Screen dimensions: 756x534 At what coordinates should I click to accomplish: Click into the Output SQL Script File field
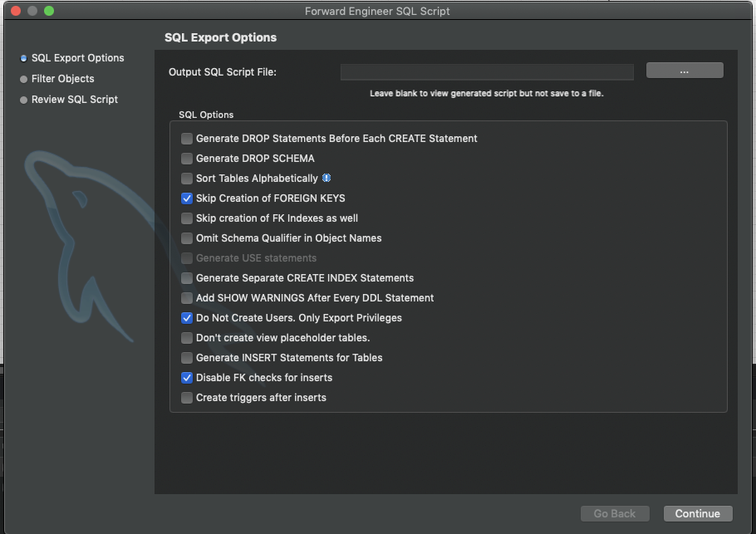click(487, 71)
